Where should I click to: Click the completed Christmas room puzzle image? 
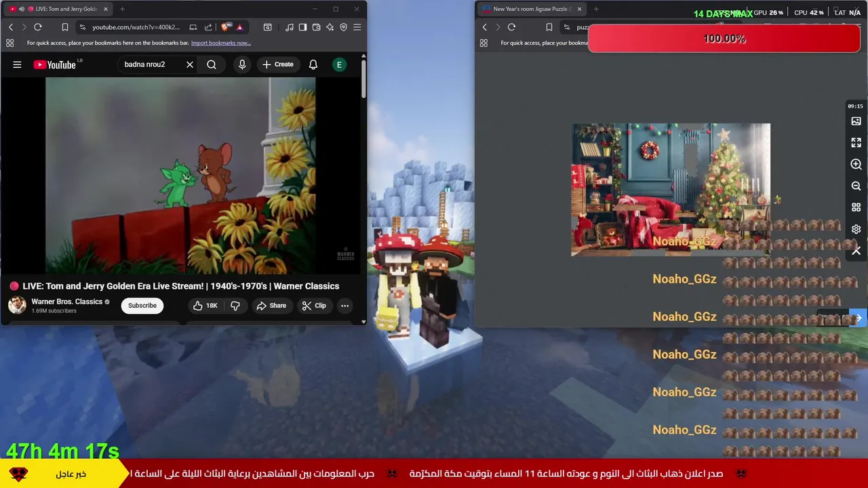tap(671, 190)
